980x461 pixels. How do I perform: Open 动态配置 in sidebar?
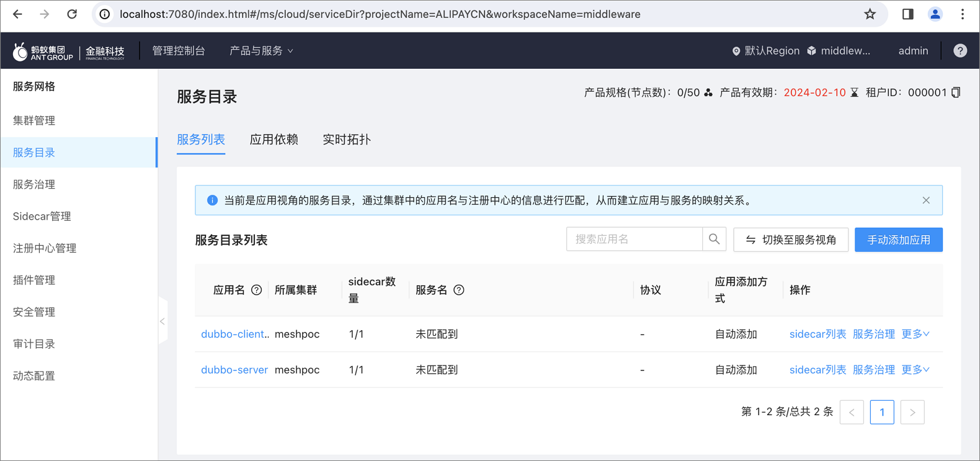click(79, 376)
